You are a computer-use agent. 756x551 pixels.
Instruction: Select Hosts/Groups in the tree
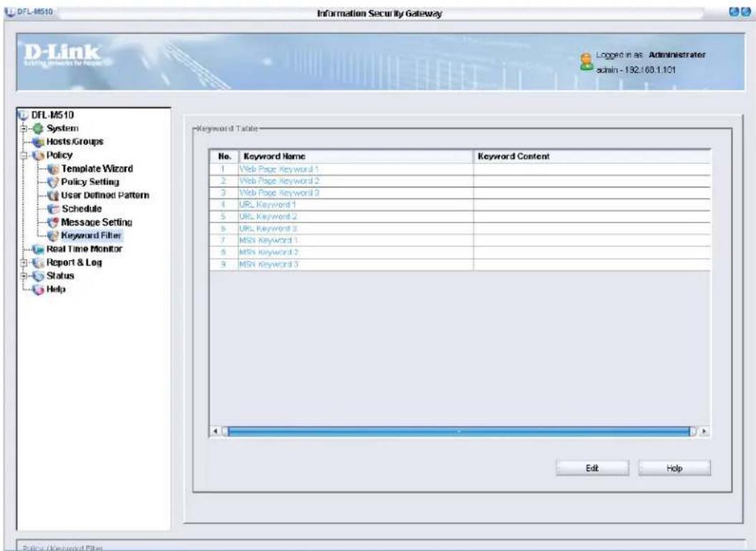click(x=74, y=142)
